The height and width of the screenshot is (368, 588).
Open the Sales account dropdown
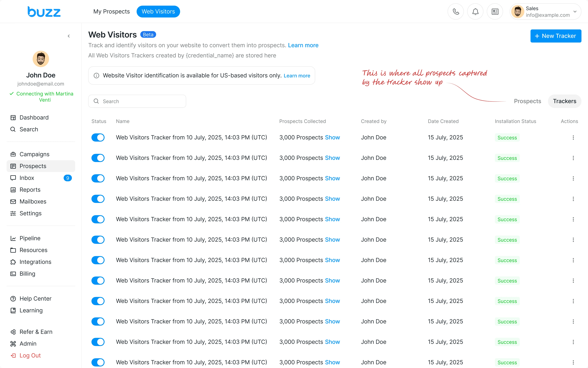545,11
